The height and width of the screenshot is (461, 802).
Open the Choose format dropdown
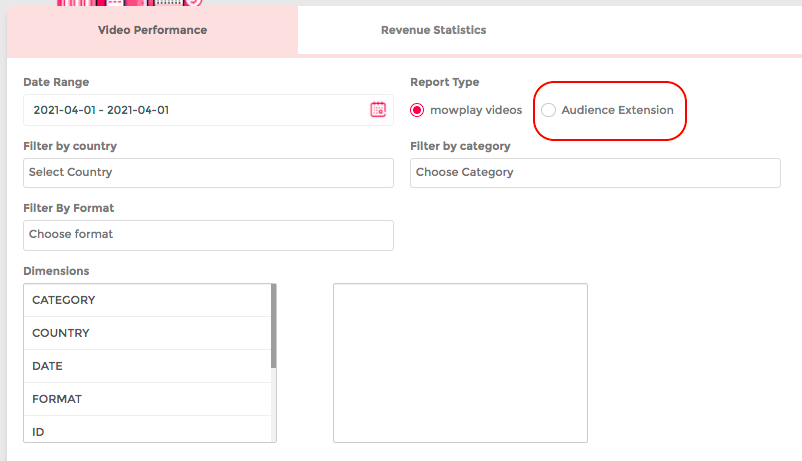click(208, 234)
